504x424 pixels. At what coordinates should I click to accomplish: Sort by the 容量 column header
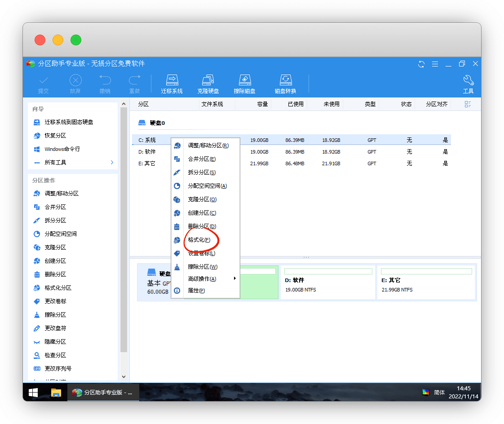click(x=262, y=104)
